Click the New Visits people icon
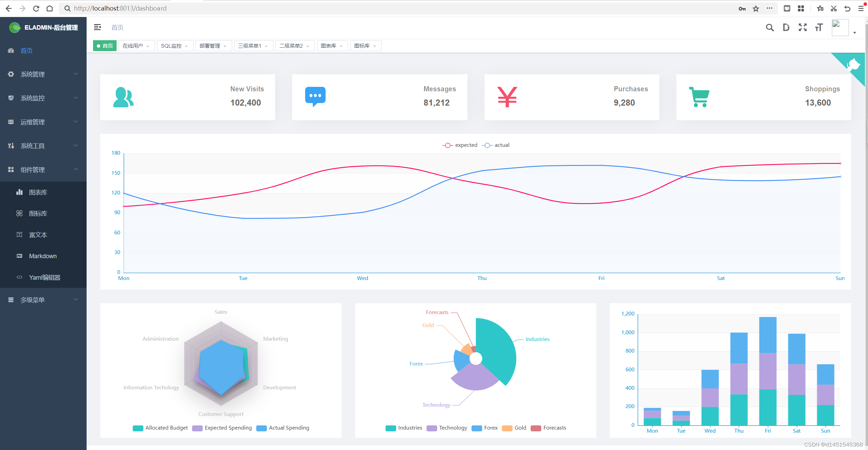This screenshot has width=868, height=450. (123, 97)
